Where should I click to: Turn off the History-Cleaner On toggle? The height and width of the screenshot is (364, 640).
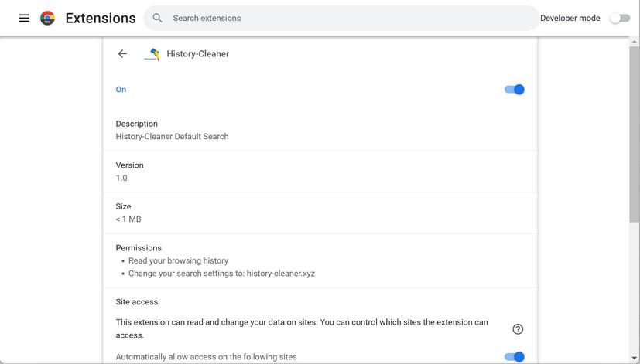tap(515, 90)
